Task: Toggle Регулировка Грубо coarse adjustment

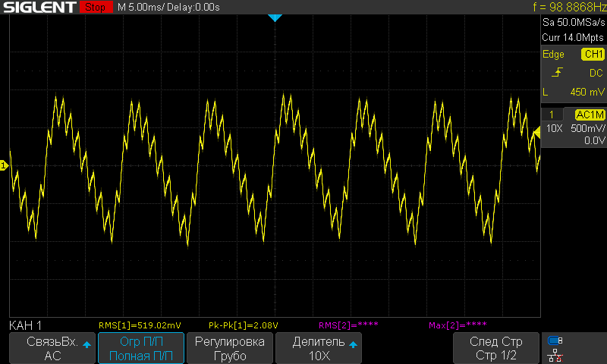Action: [230, 348]
